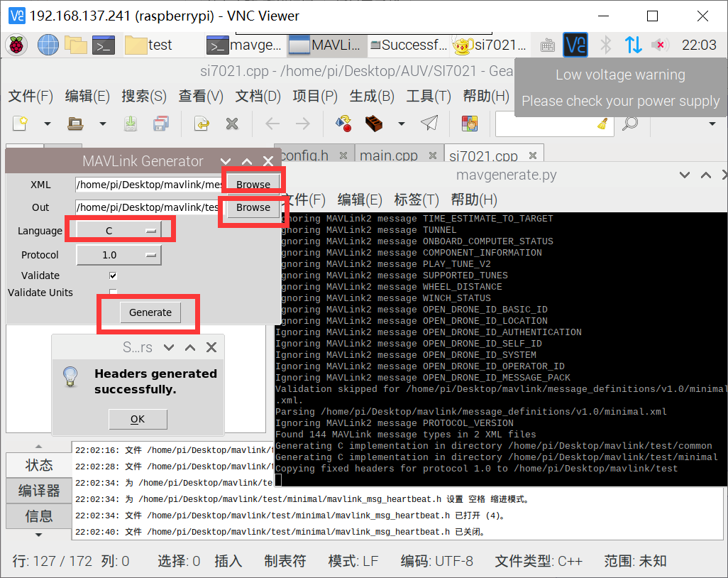Image resolution: width=728 pixels, height=578 pixels.
Task: Create a new file in Geany toolbar
Action: point(21,124)
